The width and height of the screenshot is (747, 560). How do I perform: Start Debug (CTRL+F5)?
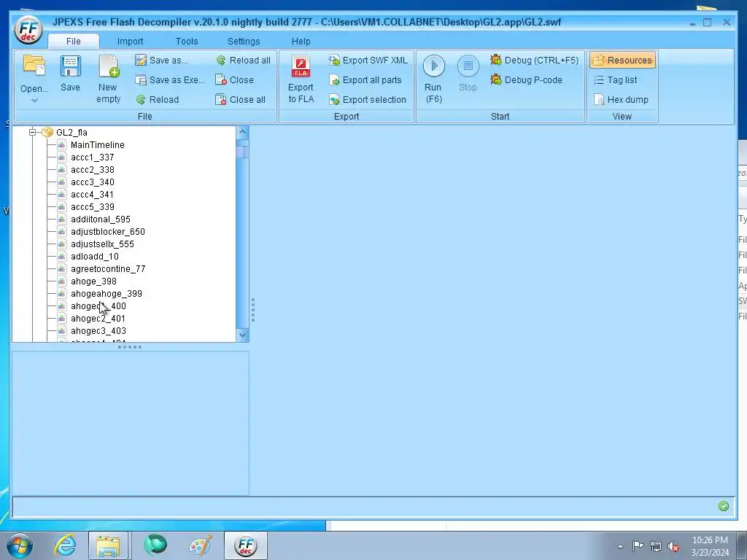tap(534, 61)
